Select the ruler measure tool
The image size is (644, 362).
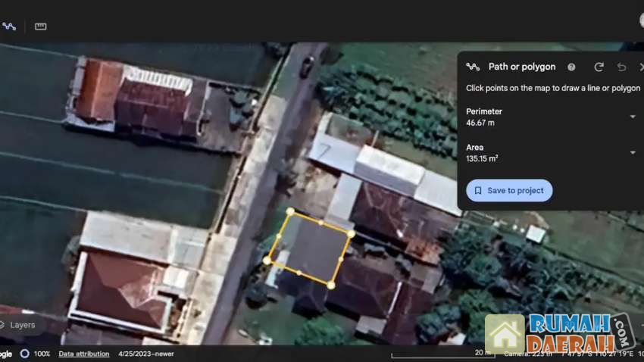click(41, 27)
